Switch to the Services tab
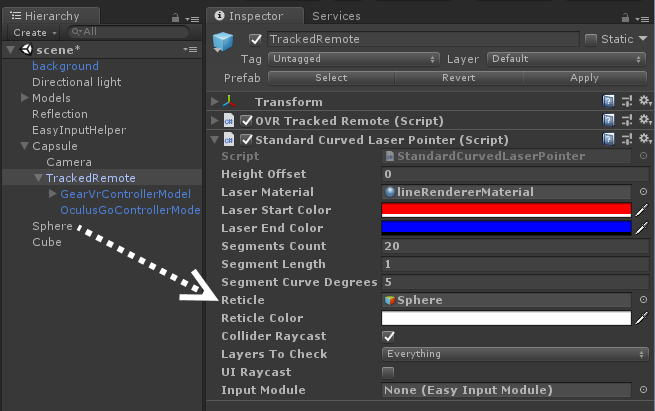Image resolution: width=655 pixels, height=411 pixels. coord(336,16)
